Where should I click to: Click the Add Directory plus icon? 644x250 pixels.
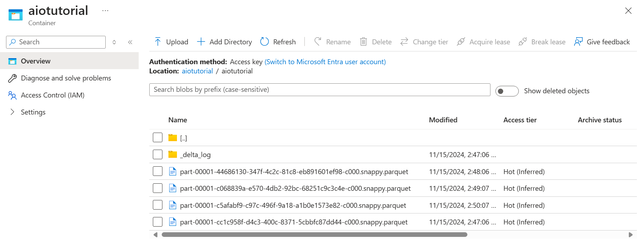coord(201,42)
